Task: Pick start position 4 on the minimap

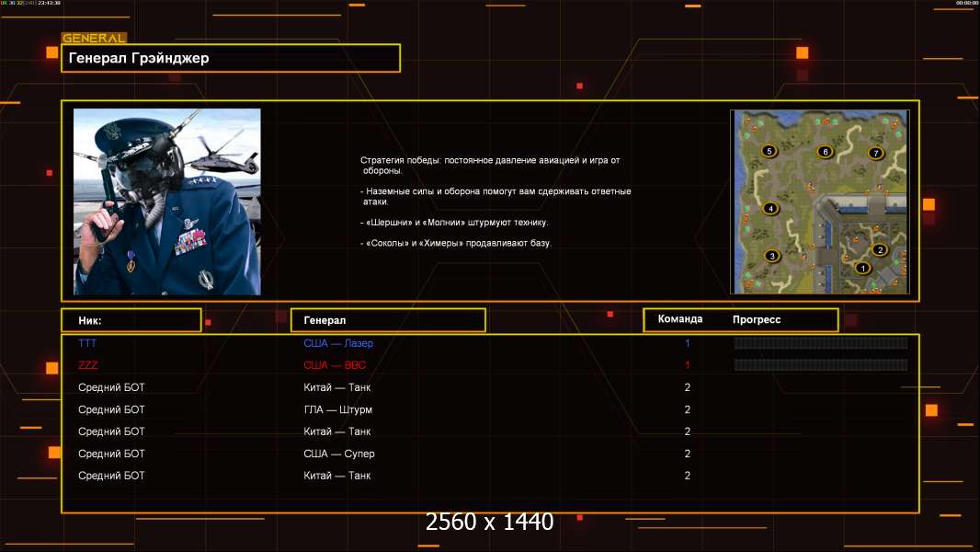Action: coord(770,208)
